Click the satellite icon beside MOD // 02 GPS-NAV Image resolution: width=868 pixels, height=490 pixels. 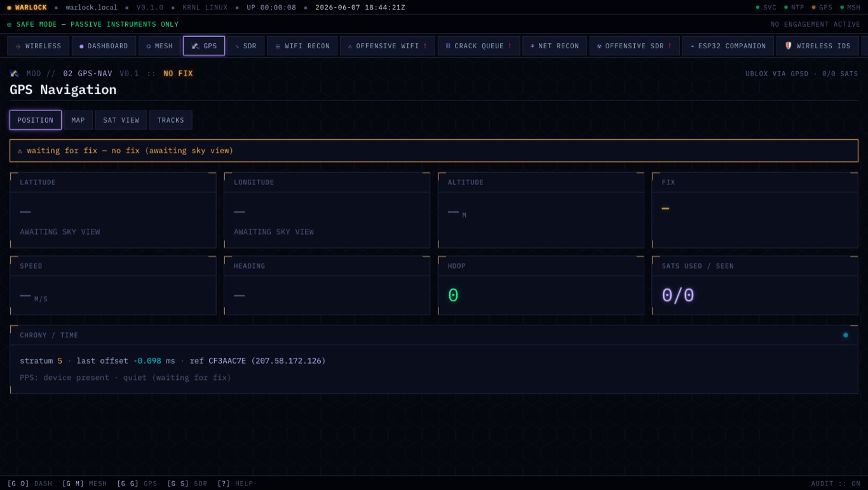pos(14,74)
